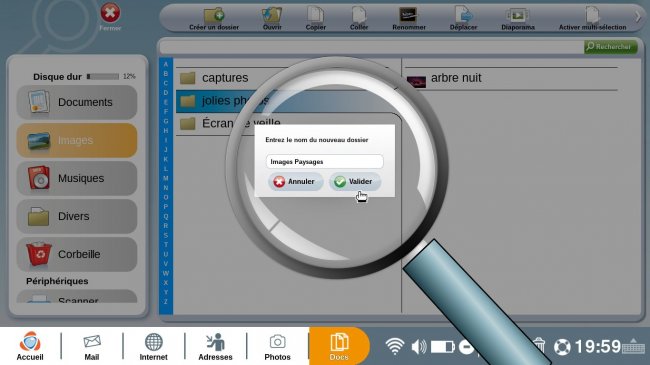Screen dimensions: 650x365
Task: Click the volume speaker icon
Action: coord(419,346)
